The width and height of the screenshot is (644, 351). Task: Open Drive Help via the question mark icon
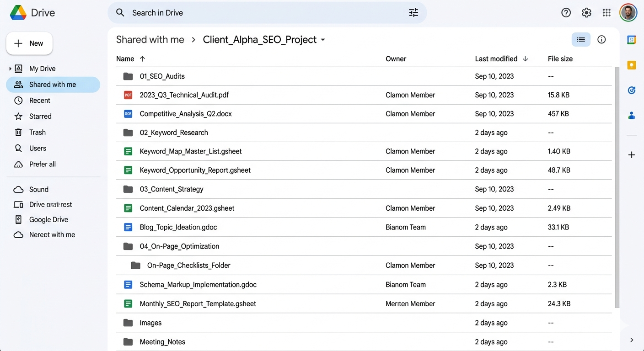pos(566,12)
